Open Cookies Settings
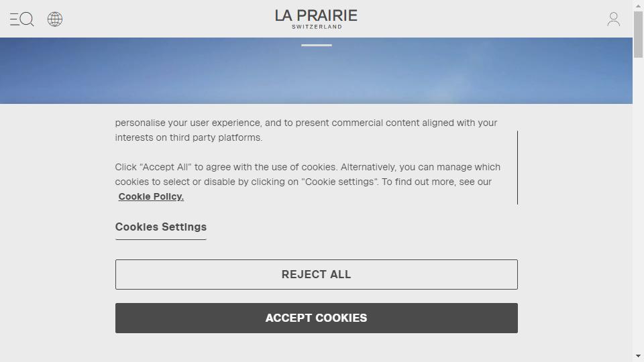The height and width of the screenshot is (362, 644). [160, 227]
